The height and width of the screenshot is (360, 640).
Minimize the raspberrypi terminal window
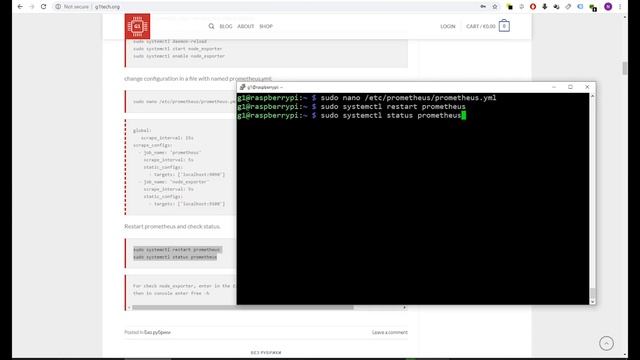pyautogui.click(x=554, y=87)
